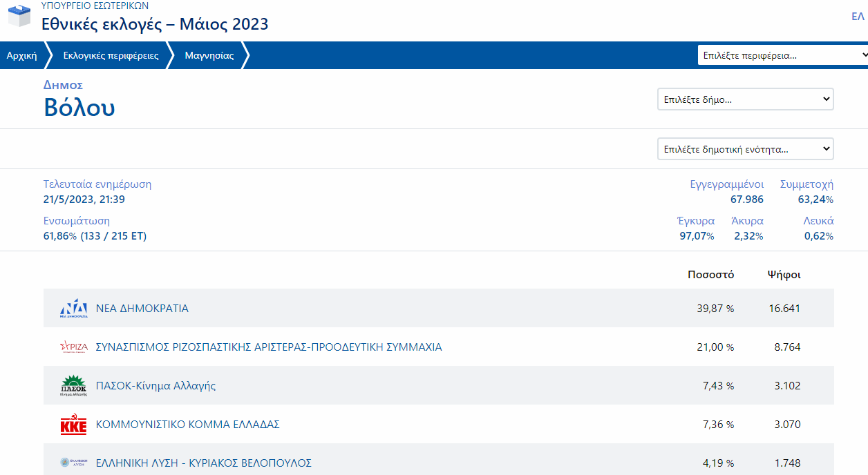Navigate to Μαγνησίας breadcrumb
The width and height of the screenshot is (868, 475).
coord(209,56)
